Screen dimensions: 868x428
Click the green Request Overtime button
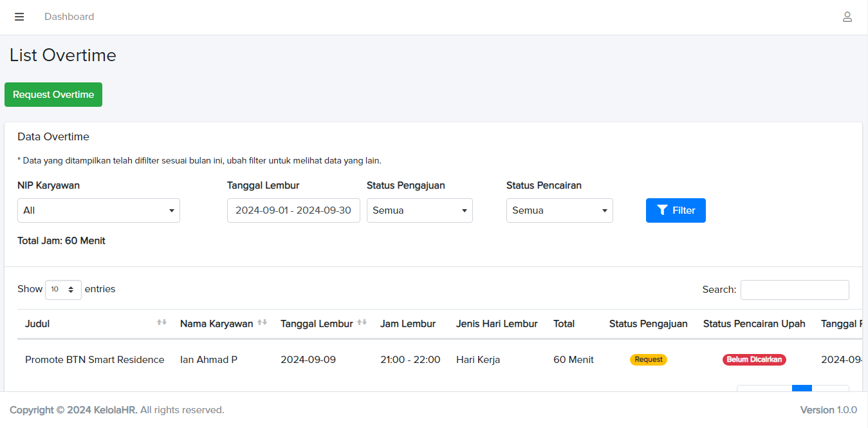pyautogui.click(x=53, y=95)
